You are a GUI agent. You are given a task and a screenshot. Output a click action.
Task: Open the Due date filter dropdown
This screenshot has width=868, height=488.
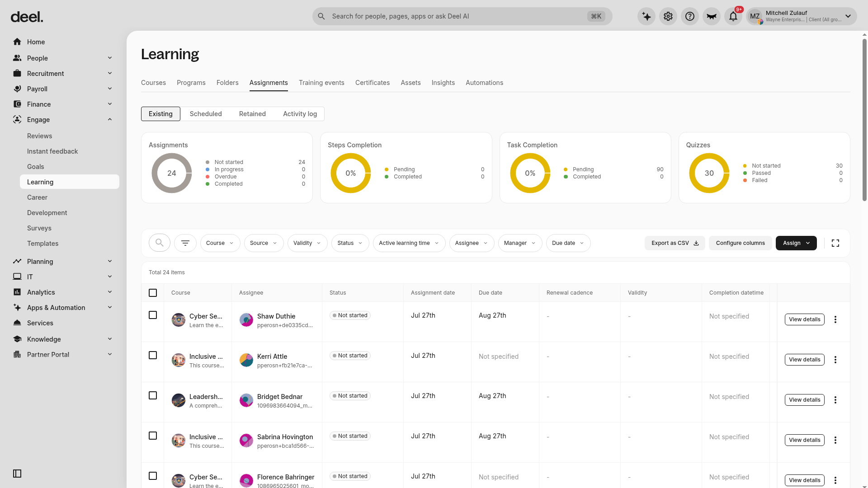568,243
